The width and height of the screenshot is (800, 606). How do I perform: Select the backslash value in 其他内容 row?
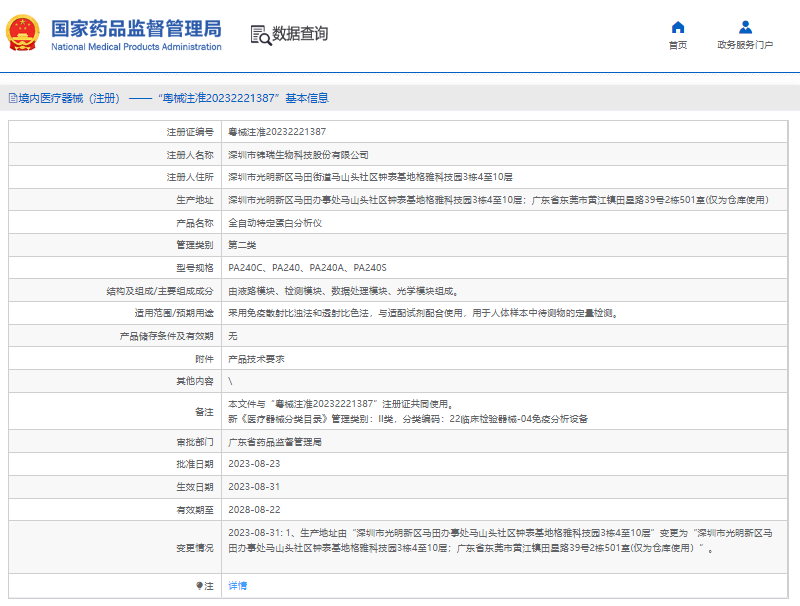[x=230, y=381]
